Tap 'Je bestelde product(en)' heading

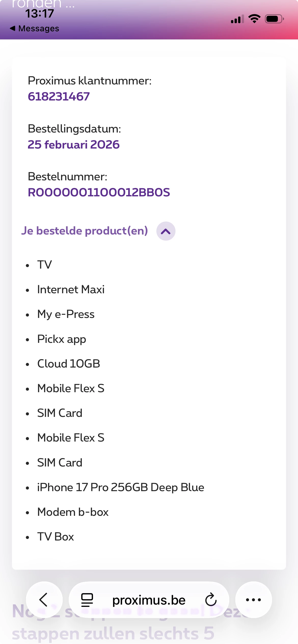point(85,231)
